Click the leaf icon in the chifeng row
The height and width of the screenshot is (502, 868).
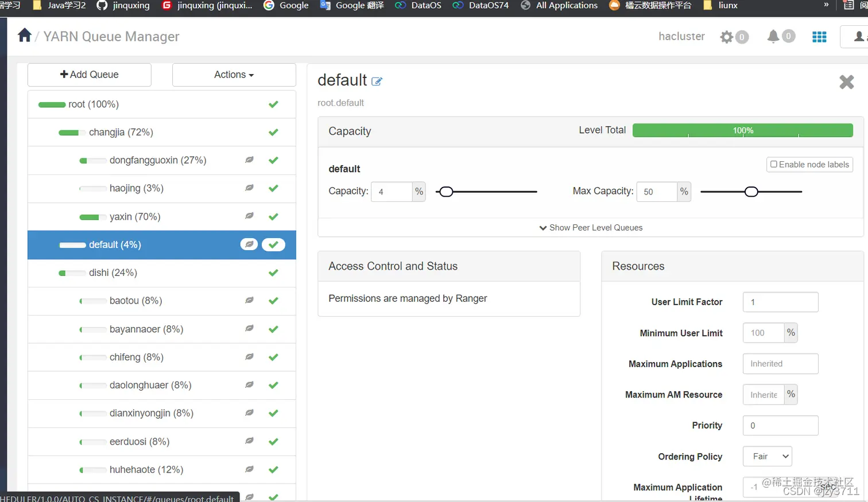(x=249, y=357)
